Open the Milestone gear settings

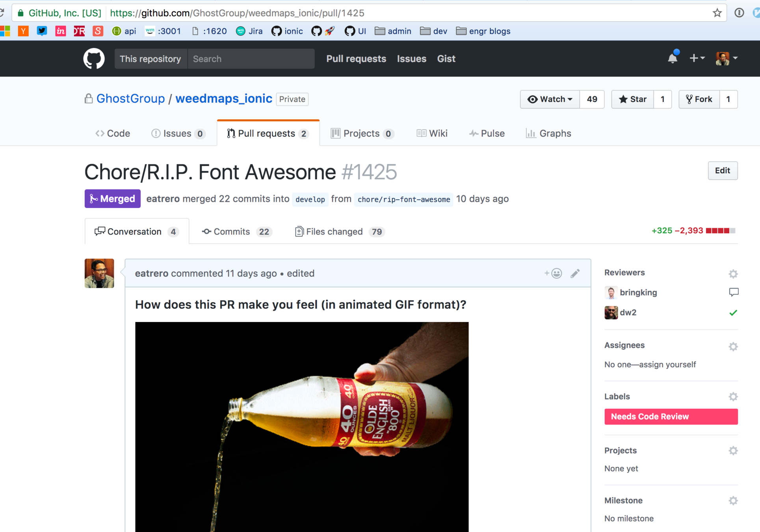click(733, 500)
